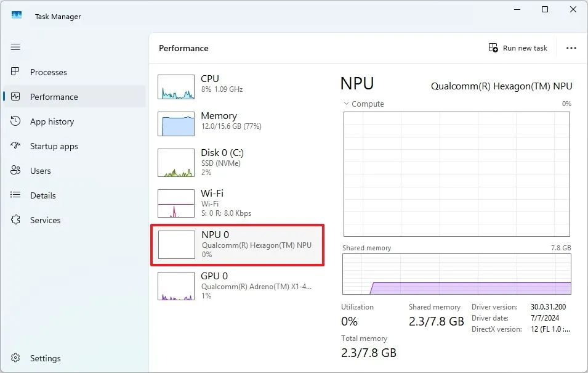Open Startup apps section
This screenshot has width=588, height=373.
[56, 146]
